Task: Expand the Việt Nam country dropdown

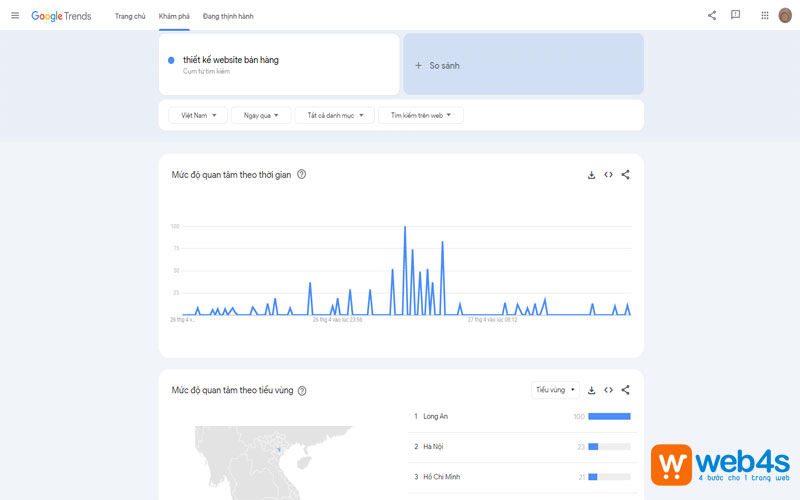Action: pyautogui.click(x=198, y=116)
